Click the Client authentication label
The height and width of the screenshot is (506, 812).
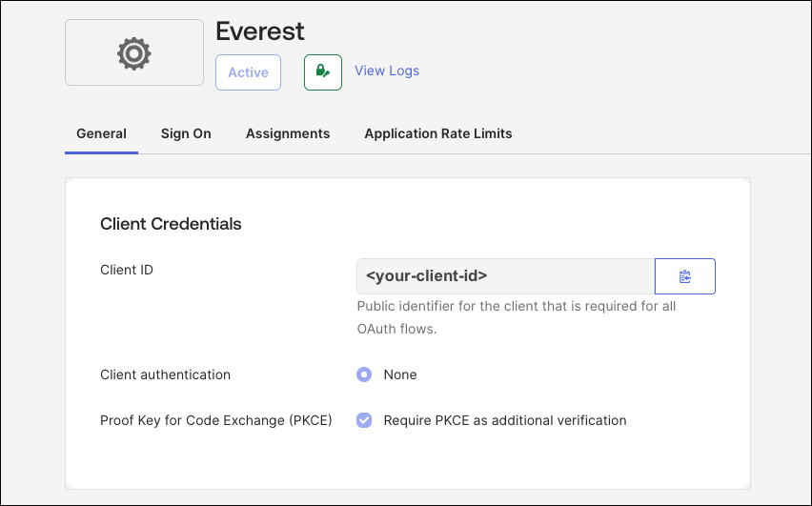pyautogui.click(x=165, y=374)
